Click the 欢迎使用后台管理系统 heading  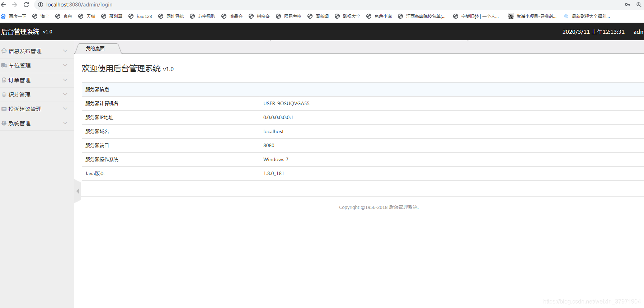pyautogui.click(x=128, y=69)
